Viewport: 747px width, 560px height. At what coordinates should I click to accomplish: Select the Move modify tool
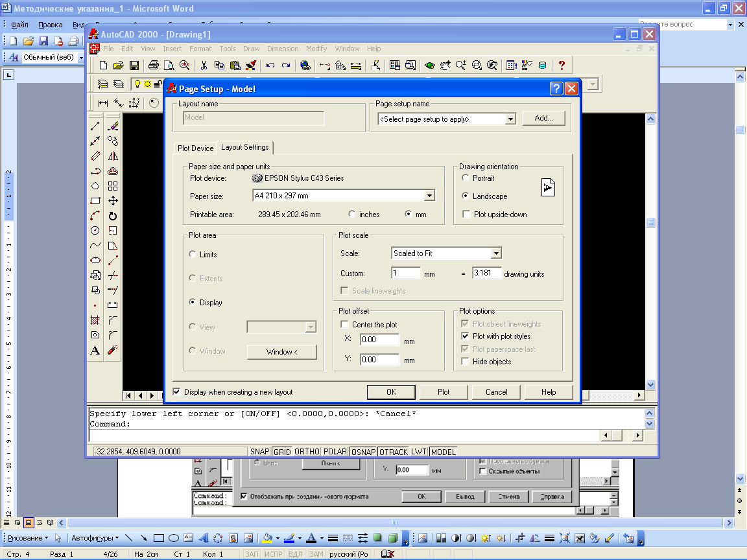coord(113,201)
